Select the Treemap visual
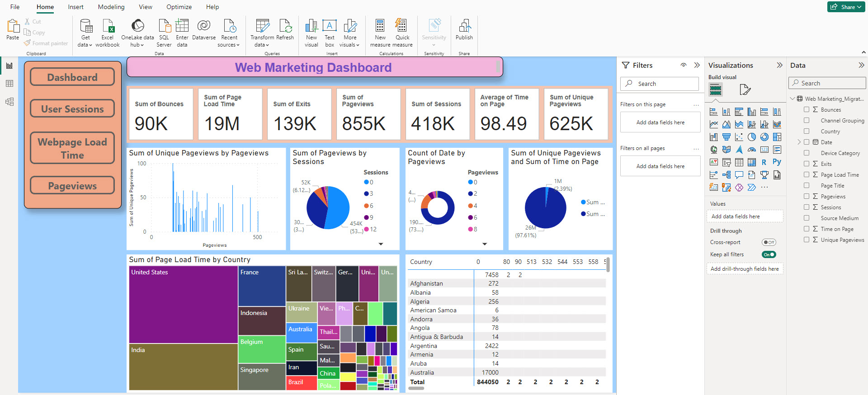This screenshot has height=395, width=868. (777, 137)
